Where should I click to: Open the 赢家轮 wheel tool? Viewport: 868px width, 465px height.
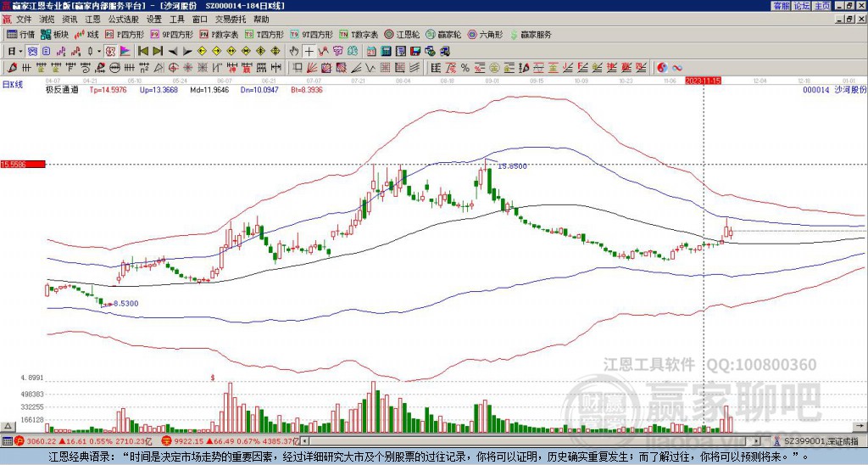click(x=443, y=34)
